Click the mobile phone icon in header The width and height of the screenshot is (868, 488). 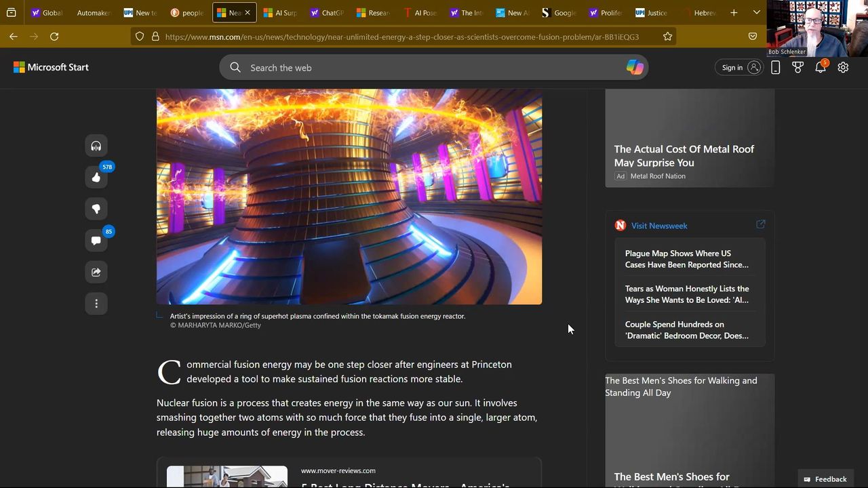pos(775,67)
